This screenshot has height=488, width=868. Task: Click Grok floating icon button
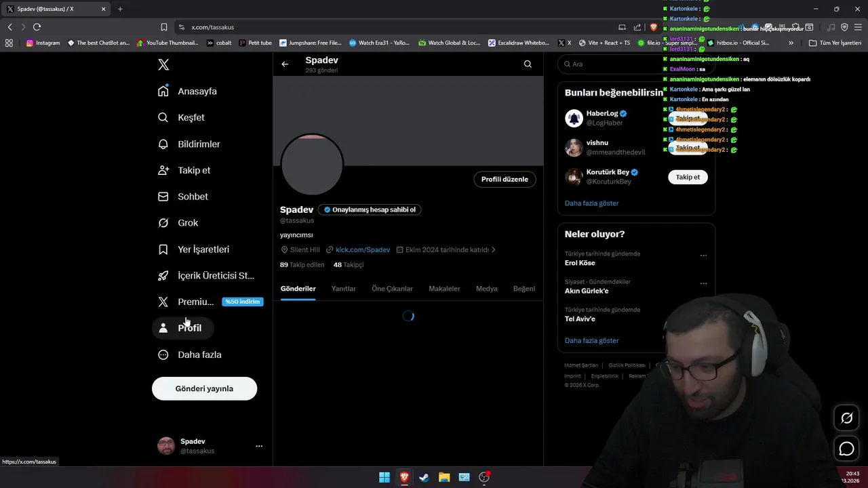pos(846,418)
